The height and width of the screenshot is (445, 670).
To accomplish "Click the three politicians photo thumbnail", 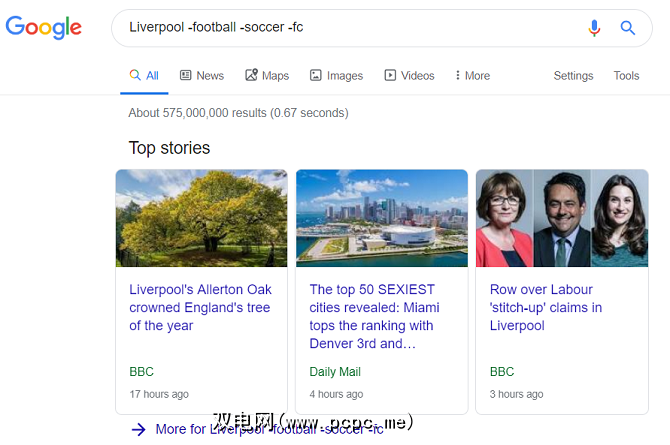I will click(x=562, y=218).
